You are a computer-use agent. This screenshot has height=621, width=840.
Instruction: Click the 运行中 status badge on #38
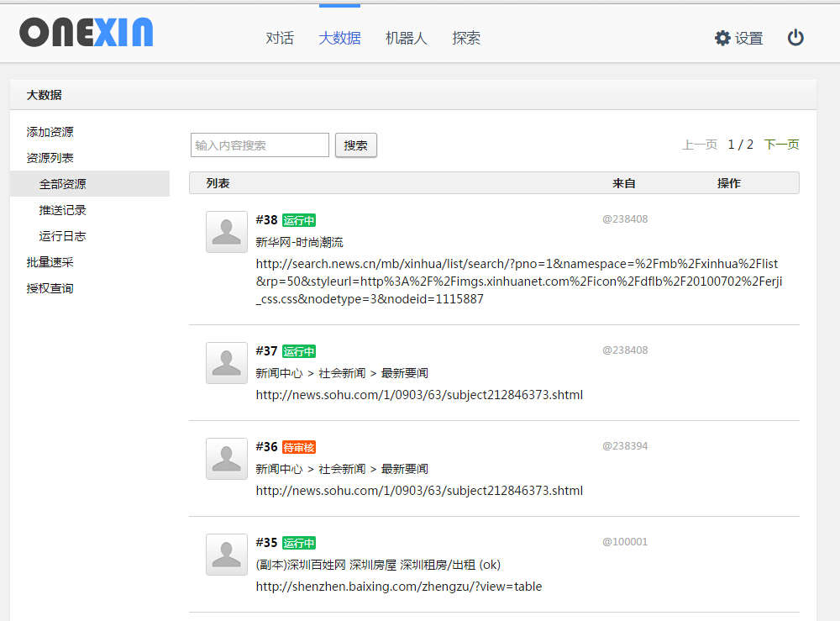point(299,220)
